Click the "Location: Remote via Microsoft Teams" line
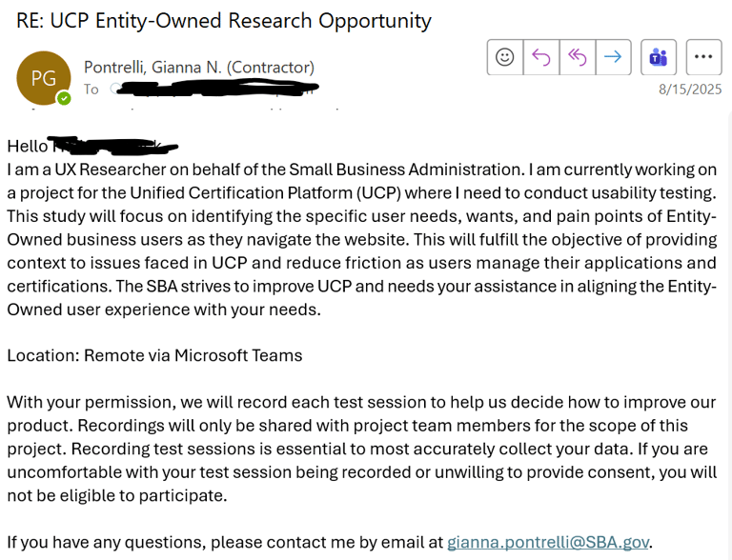 [x=154, y=355]
